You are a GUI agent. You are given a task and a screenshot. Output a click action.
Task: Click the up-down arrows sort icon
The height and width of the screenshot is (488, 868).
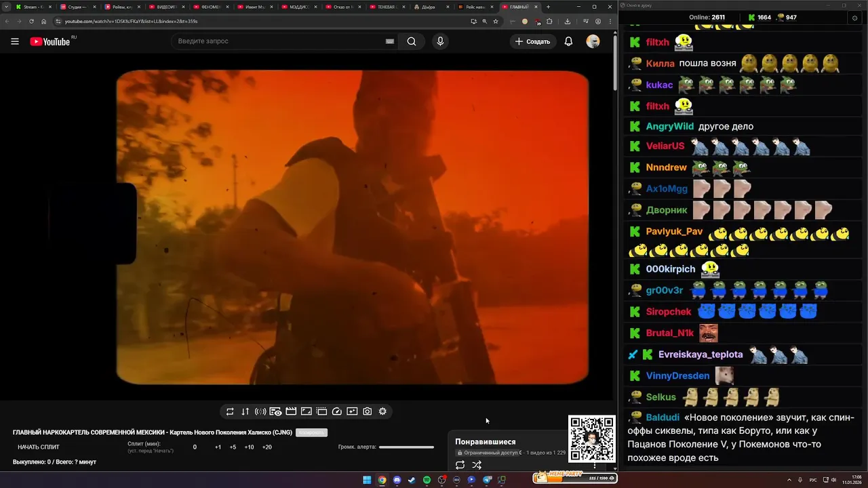tap(245, 411)
